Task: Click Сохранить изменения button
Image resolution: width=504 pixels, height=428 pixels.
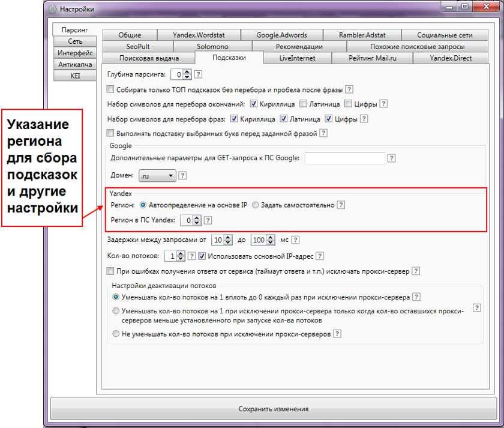Action: coord(273,409)
